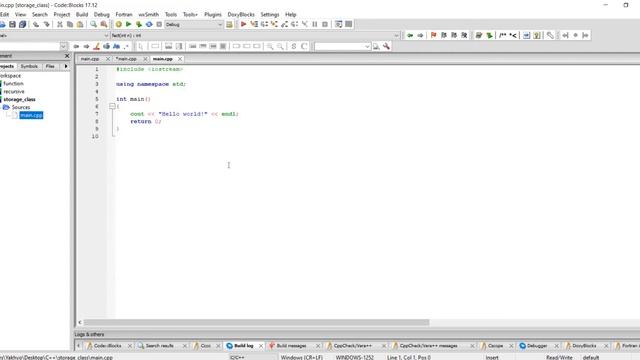Open the Plugins menu

pyautogui.click(x=213, y=14)
